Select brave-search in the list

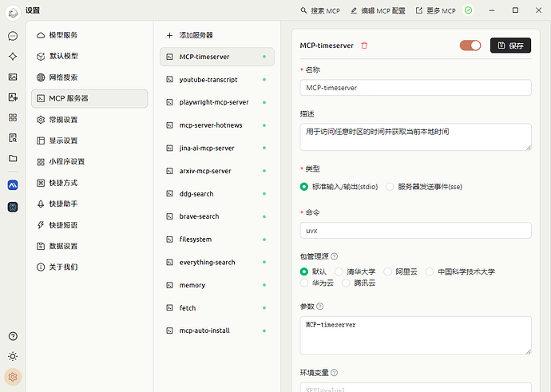(217, 216)
